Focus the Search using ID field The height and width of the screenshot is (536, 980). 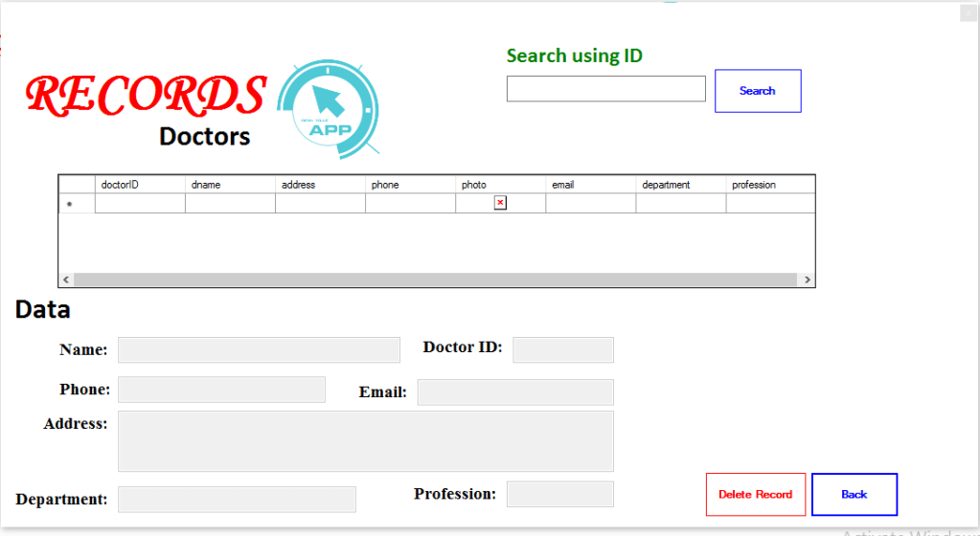[x=605, y=89]
